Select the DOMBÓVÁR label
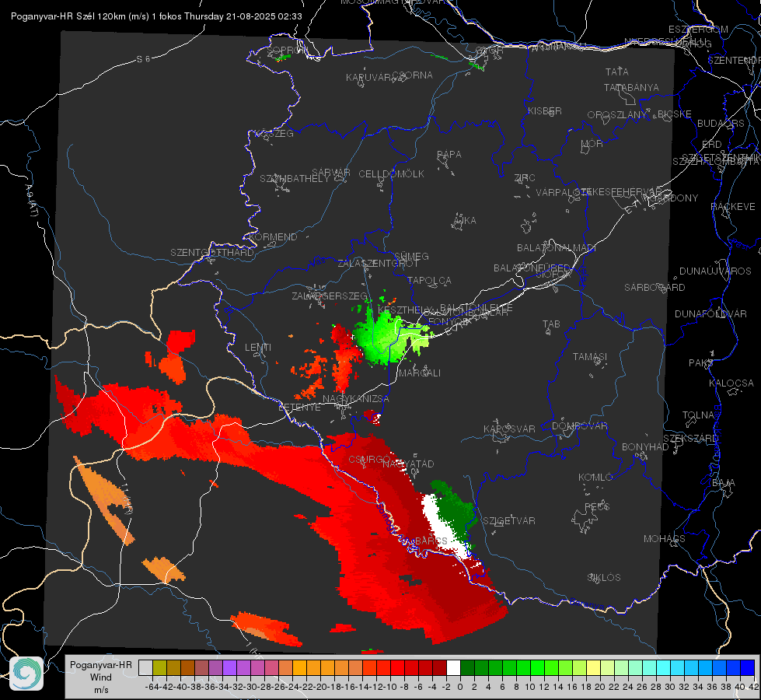The height and width of the screenshot is (700, 761). point(579,426)
